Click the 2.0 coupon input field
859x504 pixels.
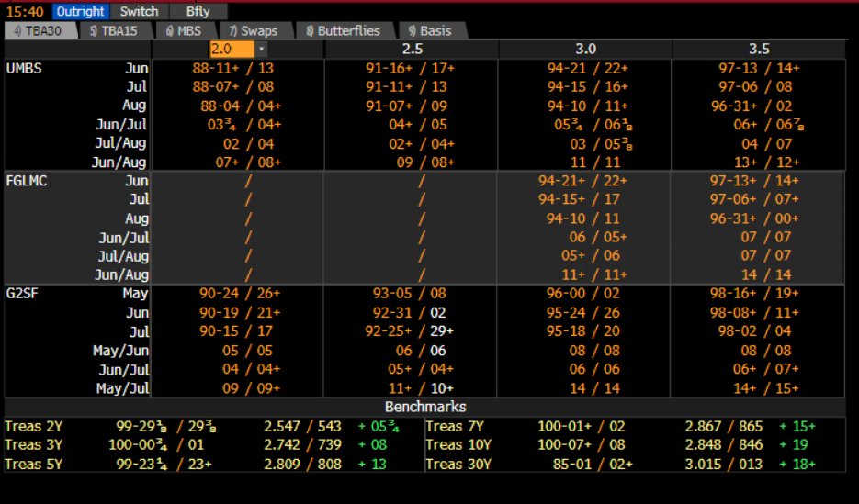click(x=232, y=50)
